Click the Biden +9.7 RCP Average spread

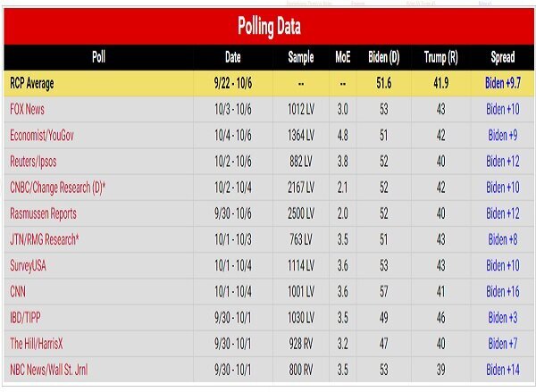coord(503,83)
